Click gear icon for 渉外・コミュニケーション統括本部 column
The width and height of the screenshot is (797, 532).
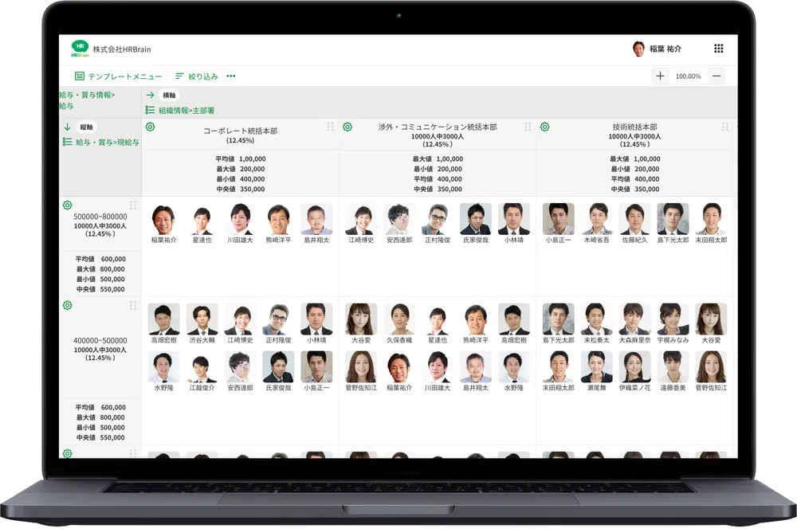tap(347, 127)
